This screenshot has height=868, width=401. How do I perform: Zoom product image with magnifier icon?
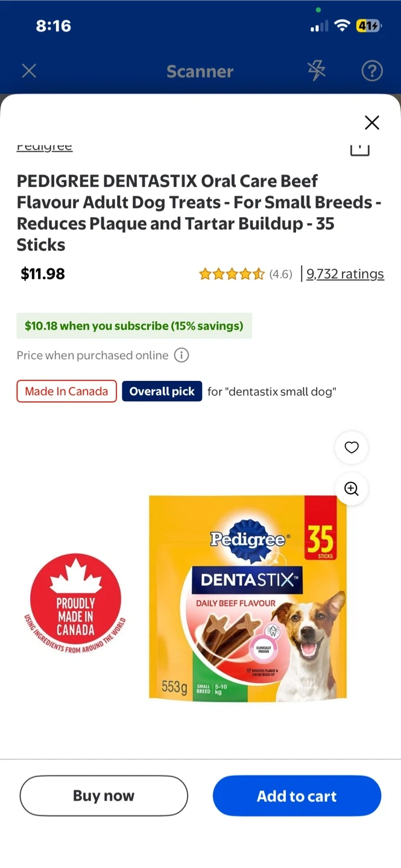tap(352, 488)
